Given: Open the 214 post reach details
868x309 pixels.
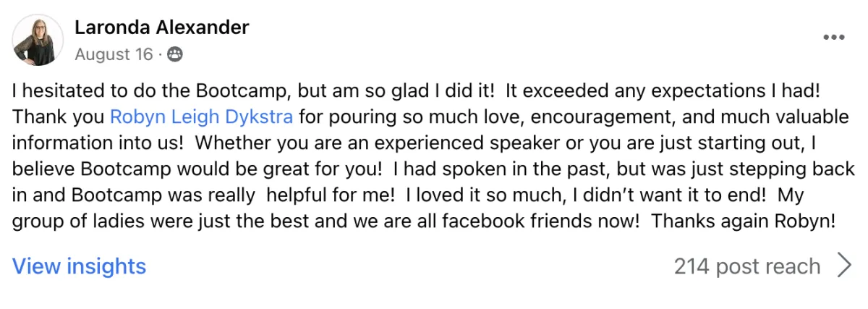Looking at the screenshot, I should click(746, 266).
